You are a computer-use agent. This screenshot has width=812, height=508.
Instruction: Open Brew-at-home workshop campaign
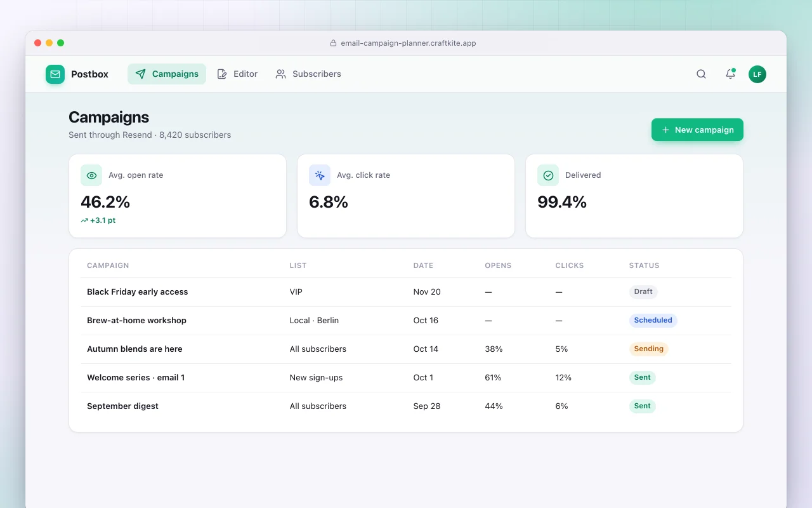(136, 321)
